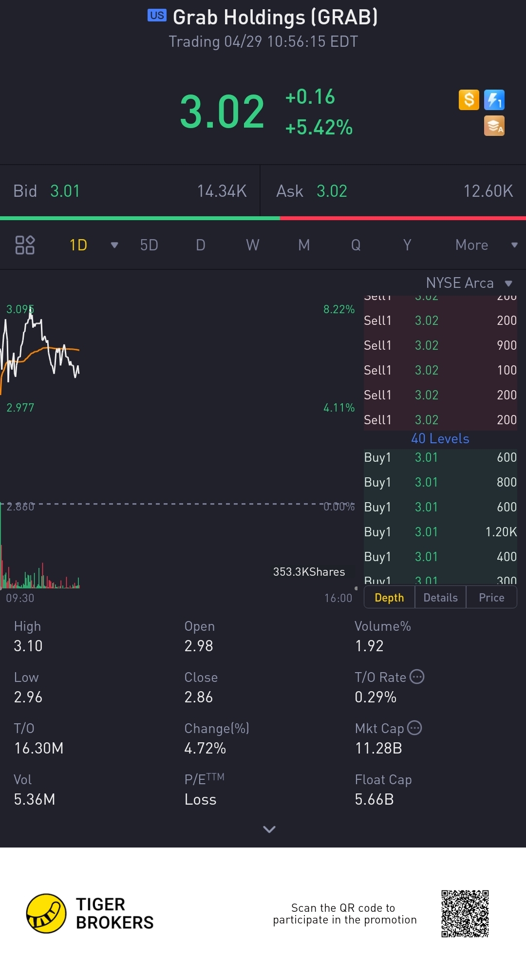The height and width of the screenshot is (980, 526).
Task: Tap the US market flag badge
Action: 157,16
